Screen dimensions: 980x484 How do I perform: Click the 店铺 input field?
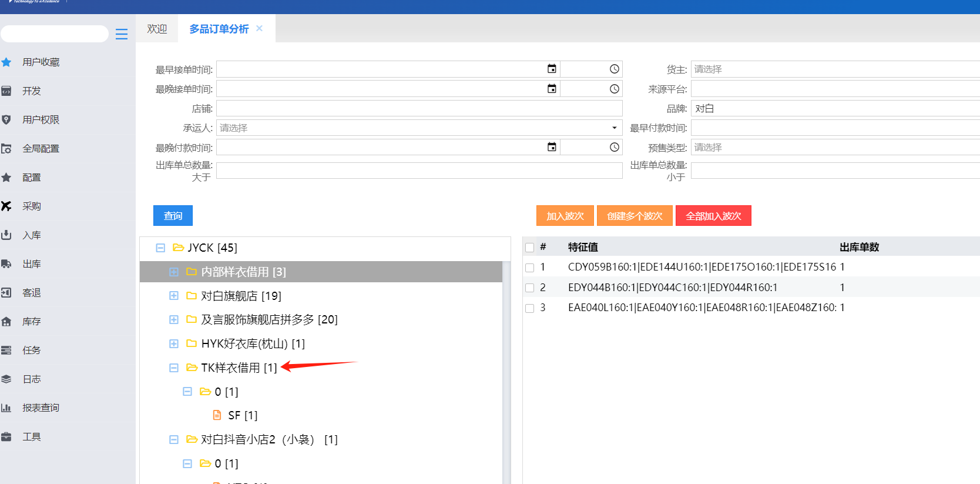coord(419,108)
